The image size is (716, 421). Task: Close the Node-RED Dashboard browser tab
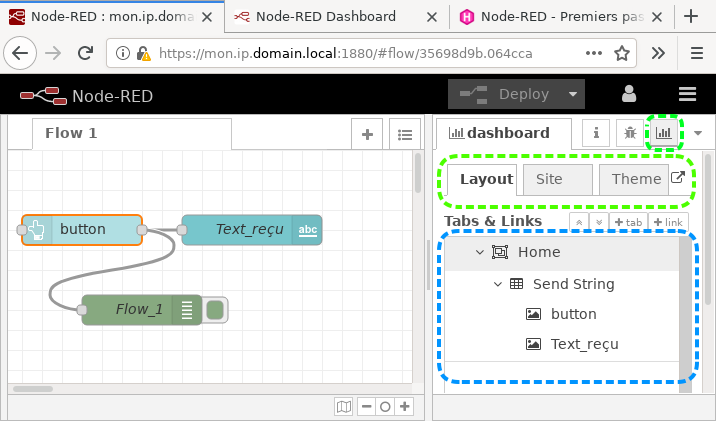point(432,17)
